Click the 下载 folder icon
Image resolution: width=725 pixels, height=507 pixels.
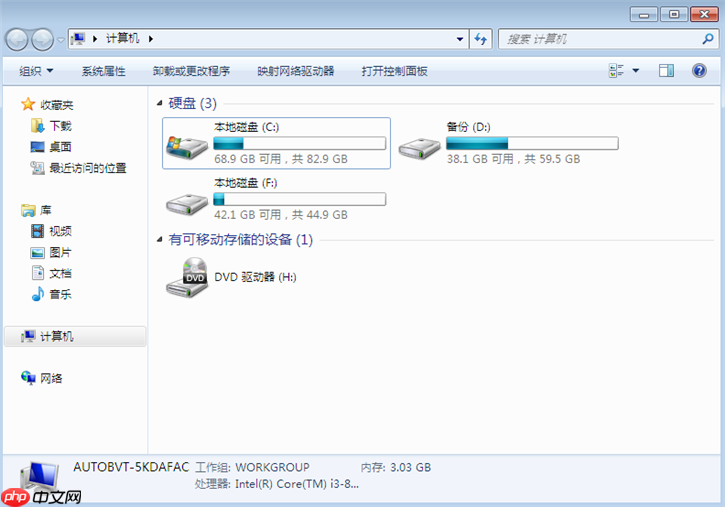click(37, 126)
